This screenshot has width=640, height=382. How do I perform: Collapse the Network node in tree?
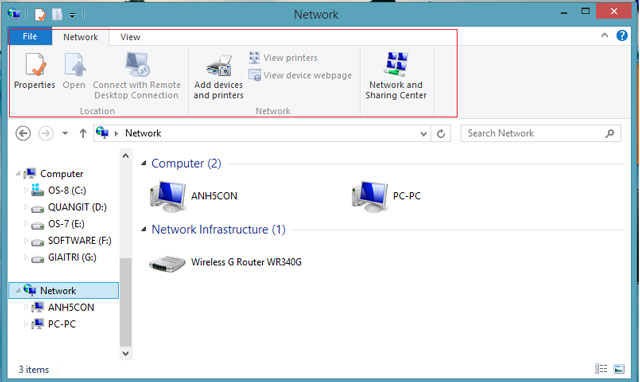pos(18,291)
